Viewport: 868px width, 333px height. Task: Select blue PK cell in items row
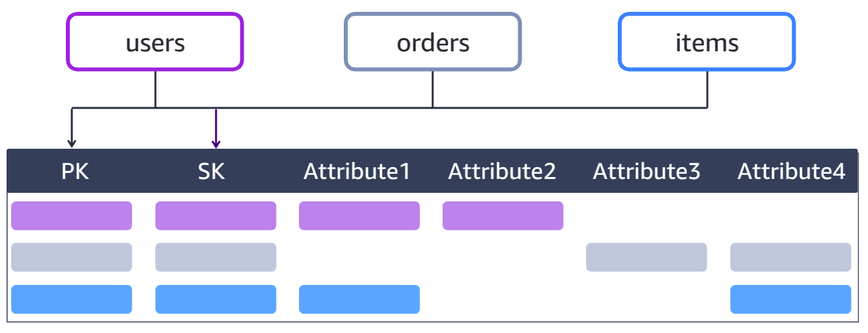72,299
